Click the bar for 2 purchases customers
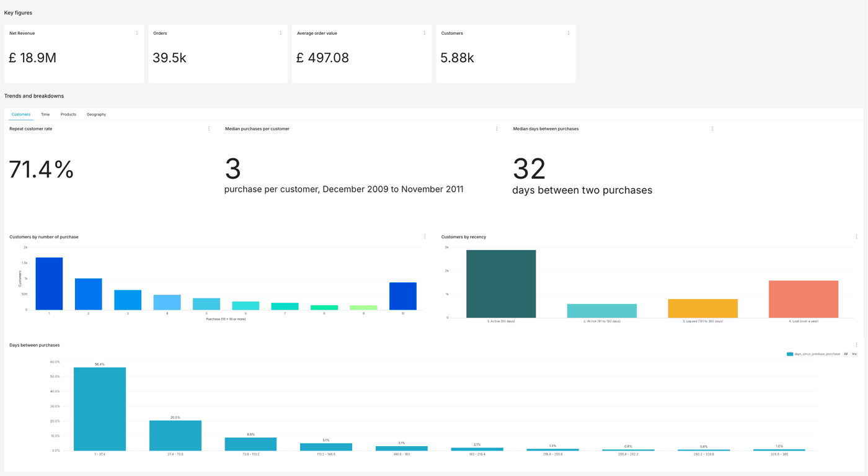 (x=89, y=294)
